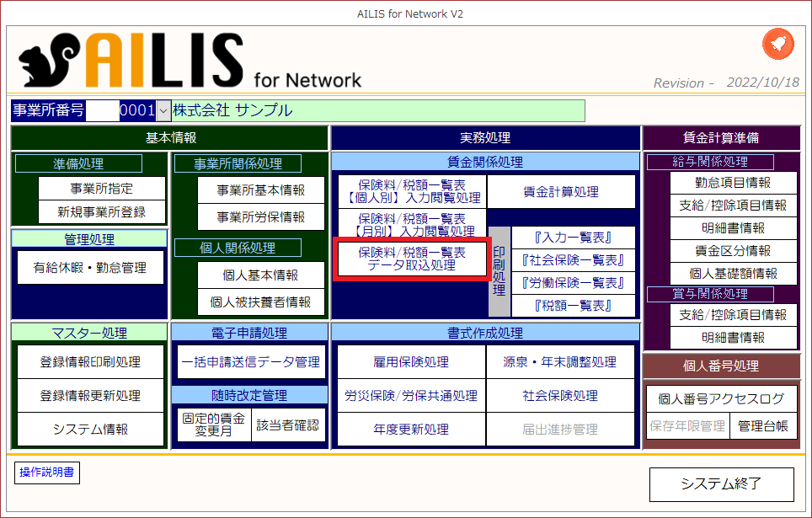812x518 pixels.
Task: Open 新規事業所登録
Action: [101, 211]
